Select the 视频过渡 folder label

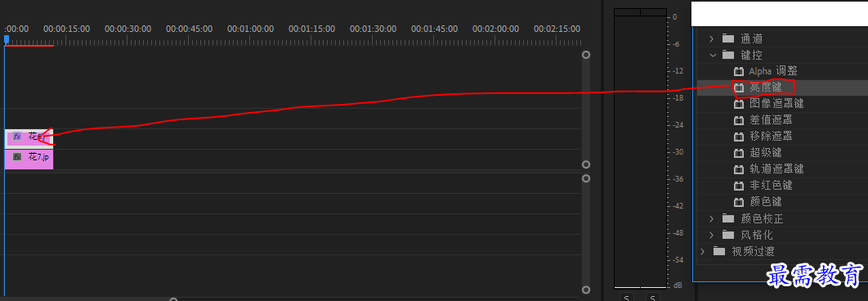click(753, 251)
